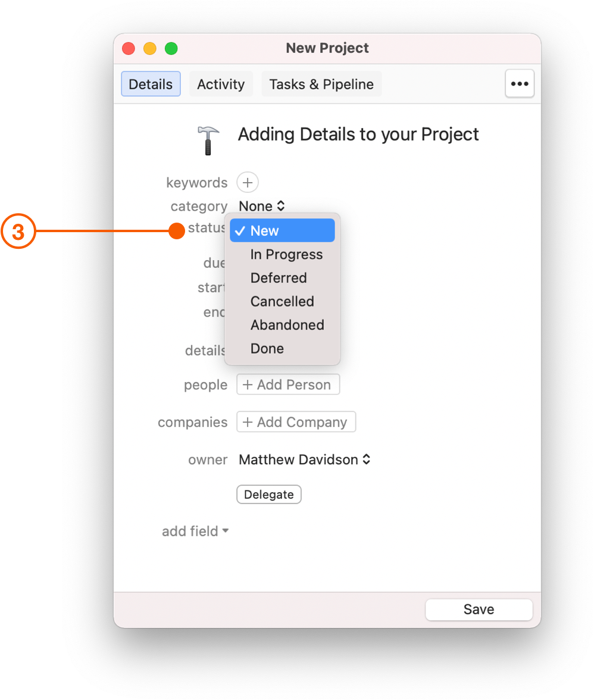Switch to the Tasks & Pipeline tab

tap(321, 84)
